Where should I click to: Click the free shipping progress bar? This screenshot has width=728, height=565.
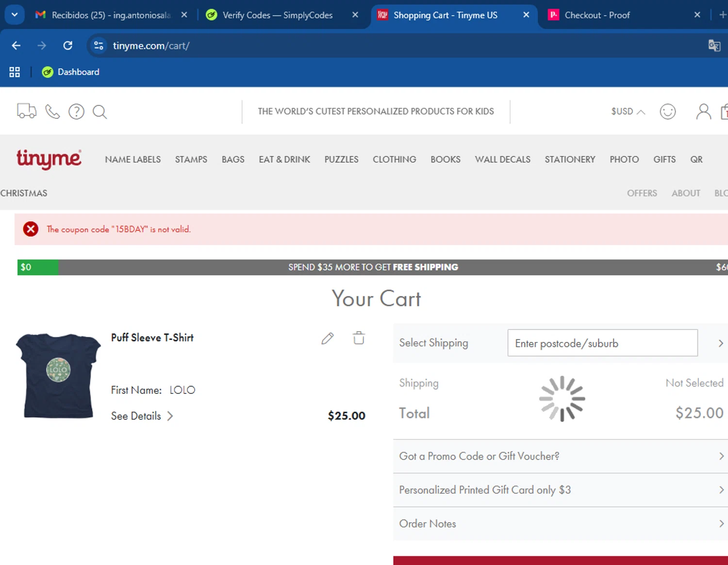point(372,267)
